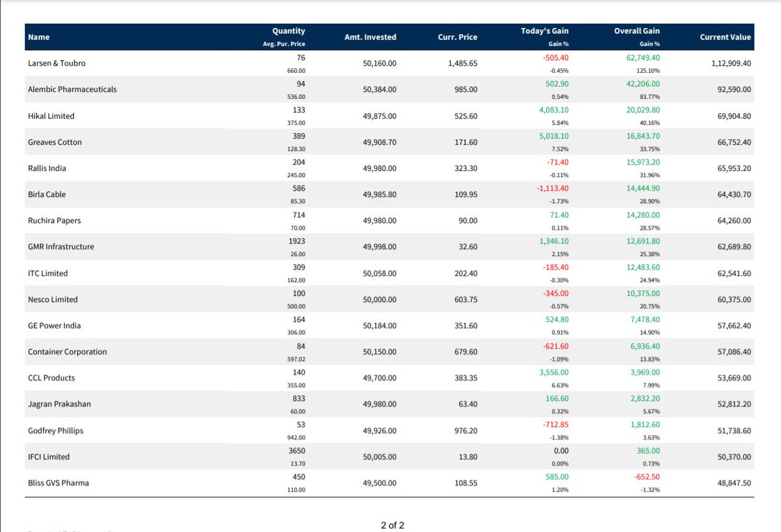Viewport: 781px width, 532px height.
Task: Click quantity 1923 for GMR Infrastructure
Action: (296, 241)
